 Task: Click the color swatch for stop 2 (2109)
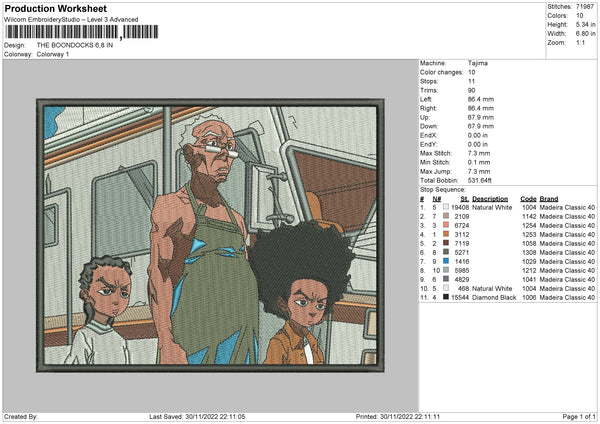pos(446,216)
